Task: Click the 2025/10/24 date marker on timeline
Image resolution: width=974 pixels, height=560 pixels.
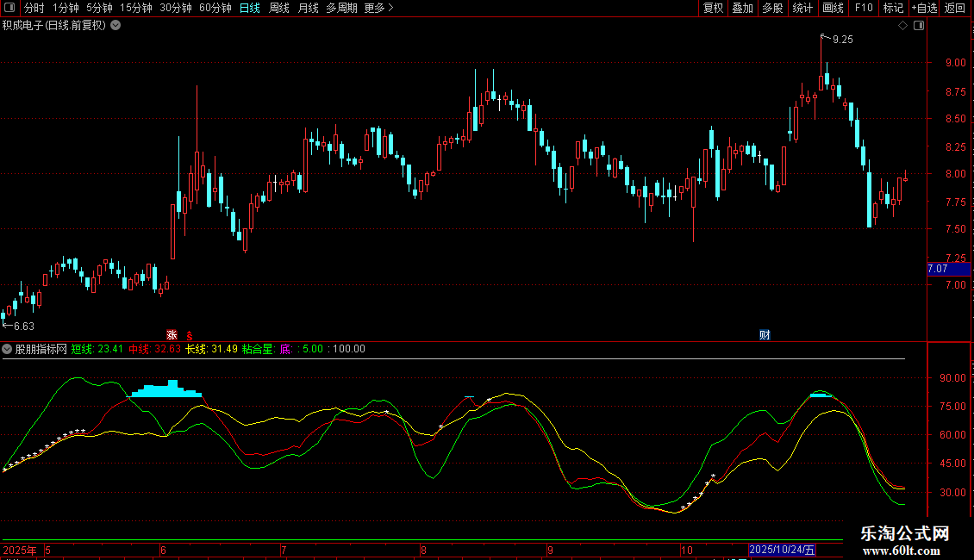Action: pyautogui.click(x=783, y=550)
